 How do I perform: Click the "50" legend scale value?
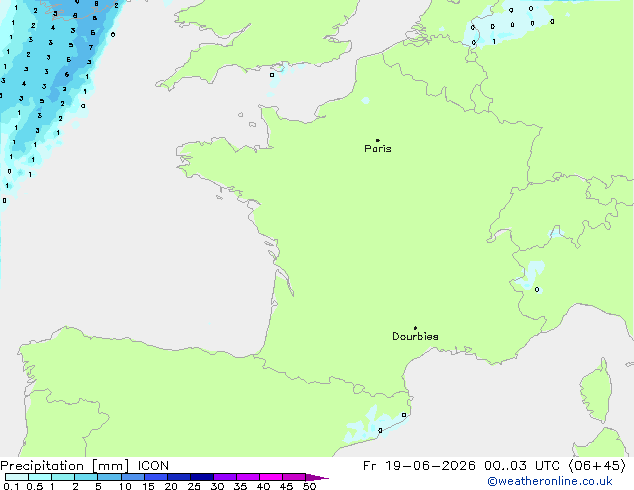[x=309, y=486]
